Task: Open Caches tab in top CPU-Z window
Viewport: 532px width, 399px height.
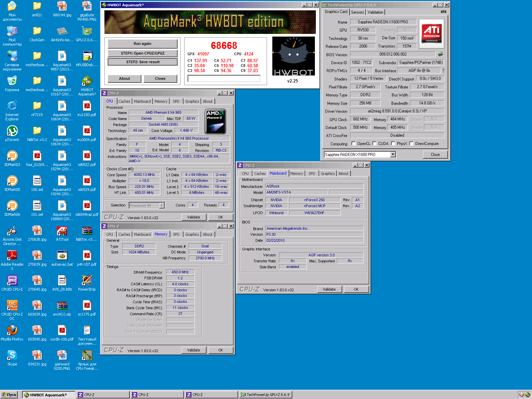Action: [x=124, y=101]
